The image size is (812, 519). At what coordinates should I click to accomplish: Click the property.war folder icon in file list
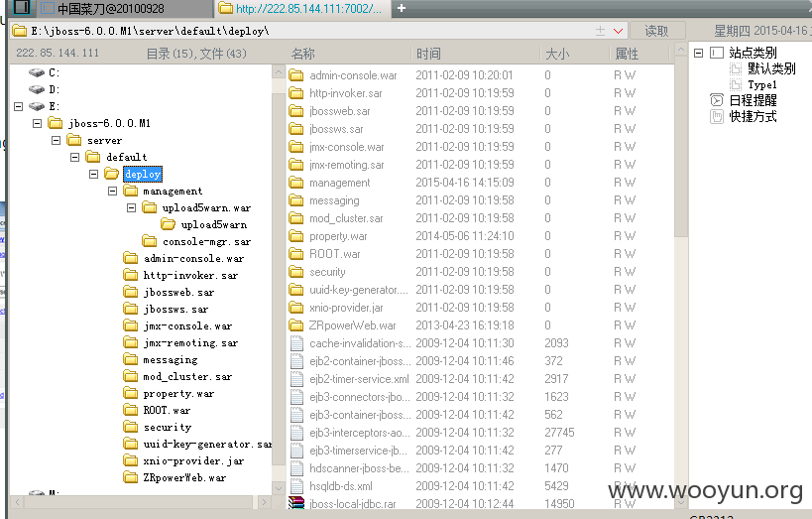click(296, 236)
